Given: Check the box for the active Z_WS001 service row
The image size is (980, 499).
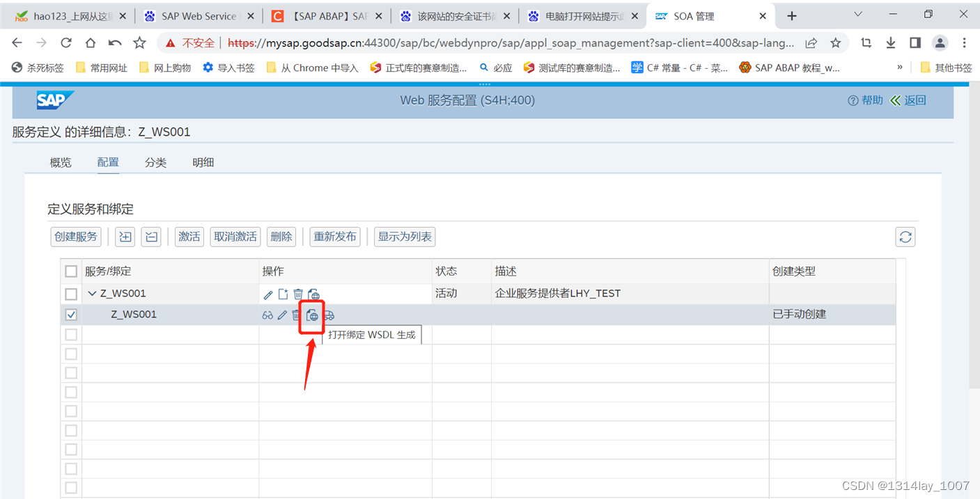Looking at the screenshot, I should coord(71,294).
